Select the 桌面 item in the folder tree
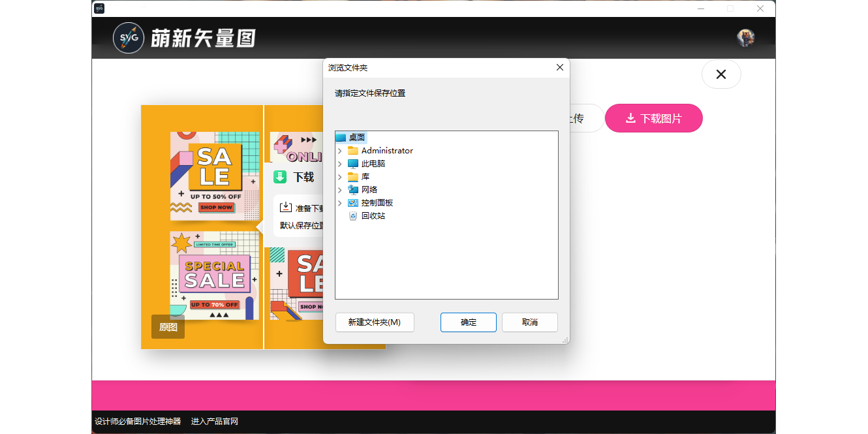868x434 pixels. click(356, 137)
